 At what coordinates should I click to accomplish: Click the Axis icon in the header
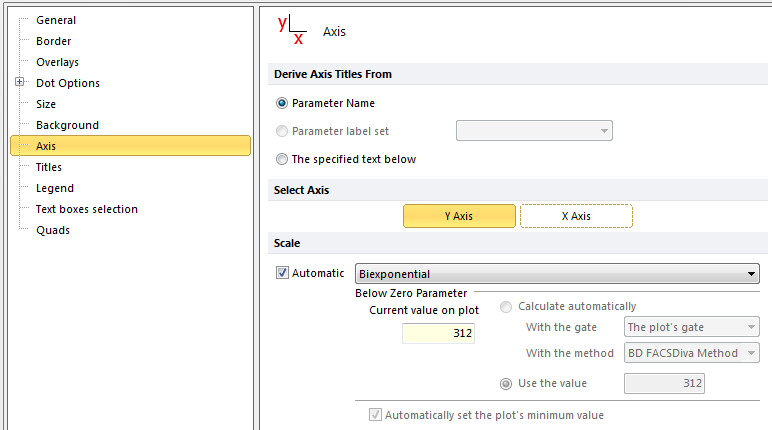tap(291, 30)
